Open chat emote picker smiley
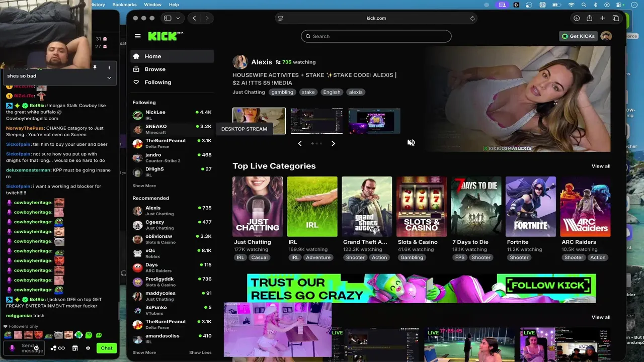 36,348
